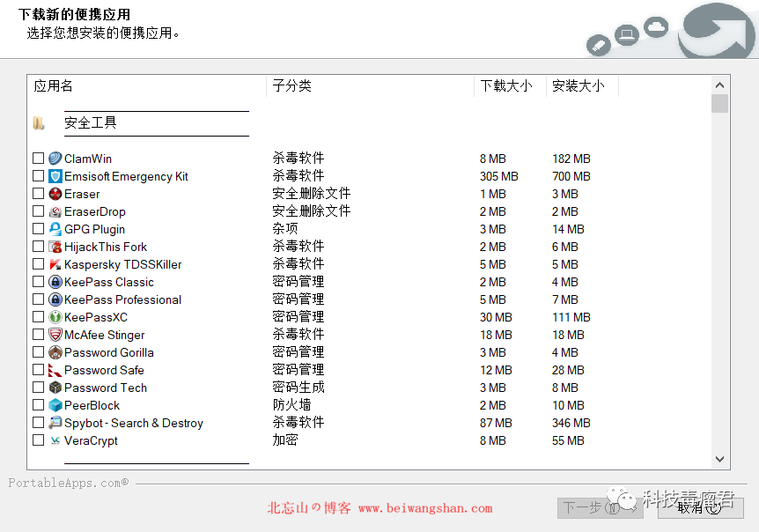Click the scrollbar down arrow

point(720,459)
